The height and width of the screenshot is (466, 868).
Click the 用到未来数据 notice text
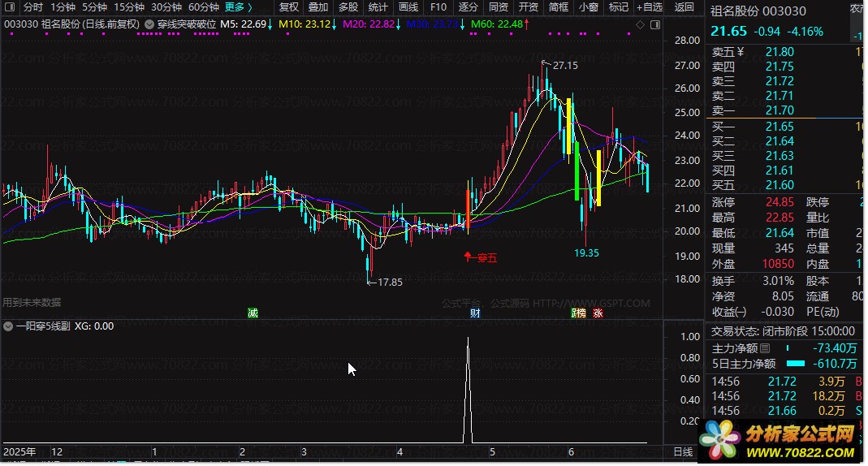pyautogui.click(x=32, y=302)
